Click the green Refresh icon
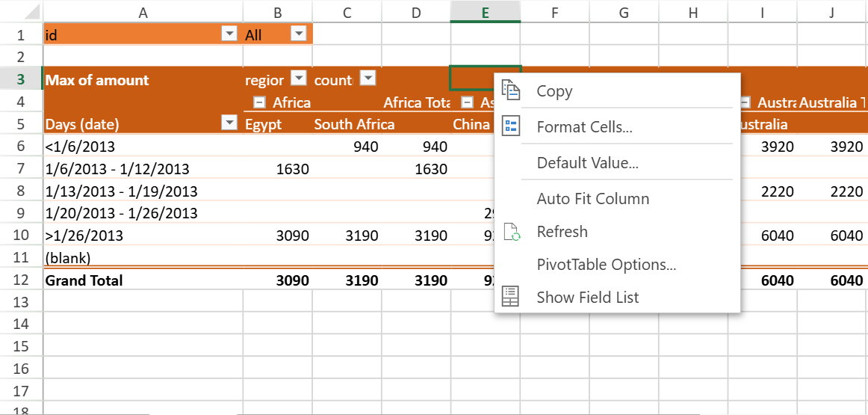This screenshot has height=415, width=868. tap(511, 232)
